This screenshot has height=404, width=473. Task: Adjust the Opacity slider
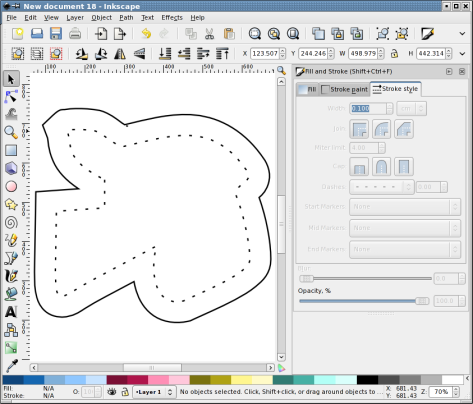coord(364,301)
